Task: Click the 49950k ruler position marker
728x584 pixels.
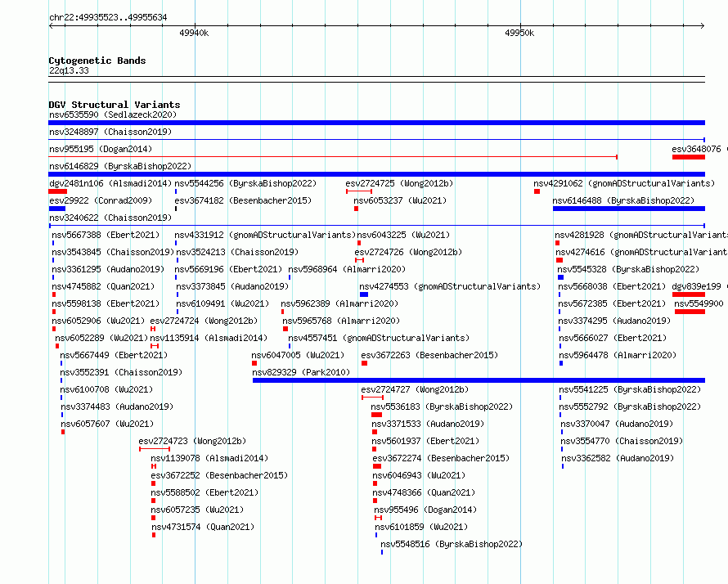Action: tap(519, 33)
